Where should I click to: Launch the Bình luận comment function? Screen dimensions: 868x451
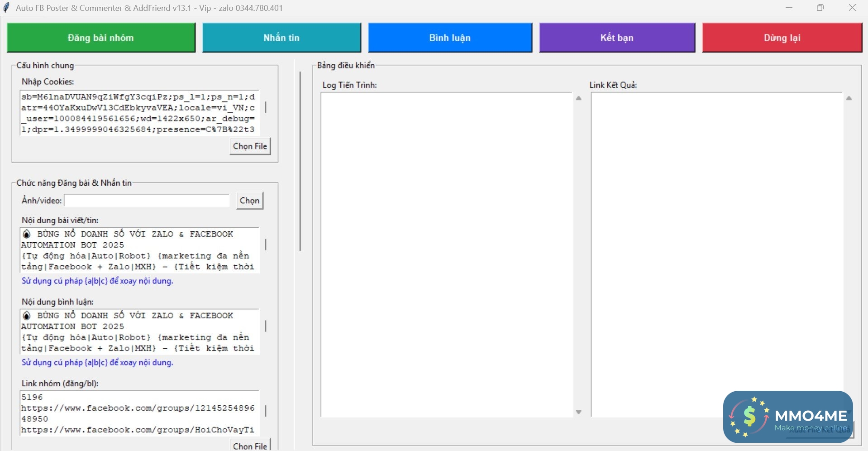[x=450, y=38]
